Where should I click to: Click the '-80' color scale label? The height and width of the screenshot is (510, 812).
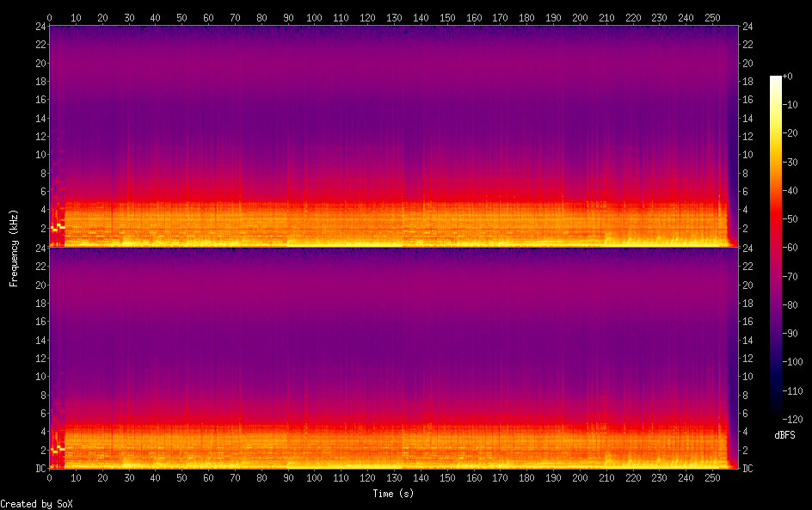pos(790,305)
